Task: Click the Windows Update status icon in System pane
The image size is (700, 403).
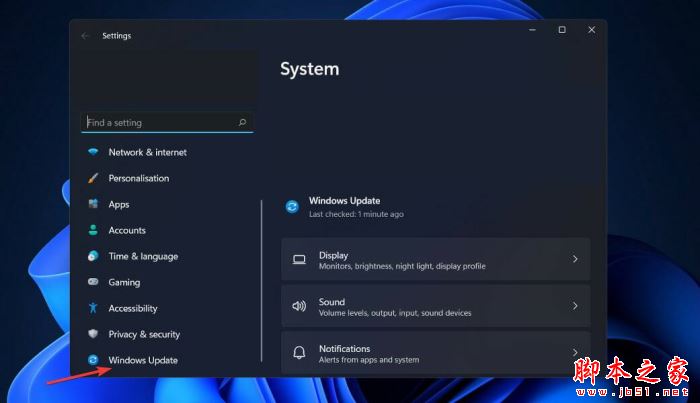Action: pyautogui.click(x=292, y=207)
